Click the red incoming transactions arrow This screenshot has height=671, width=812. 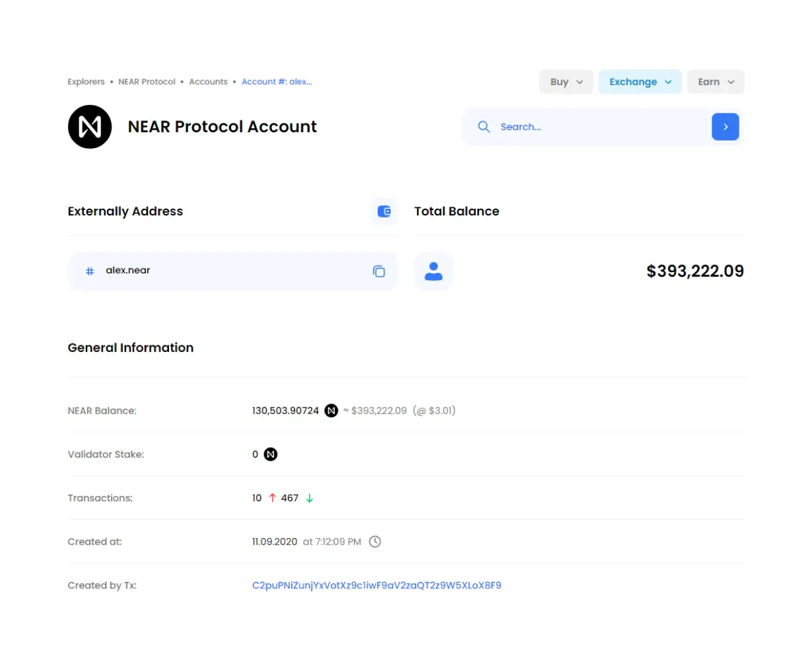[272, 498]
